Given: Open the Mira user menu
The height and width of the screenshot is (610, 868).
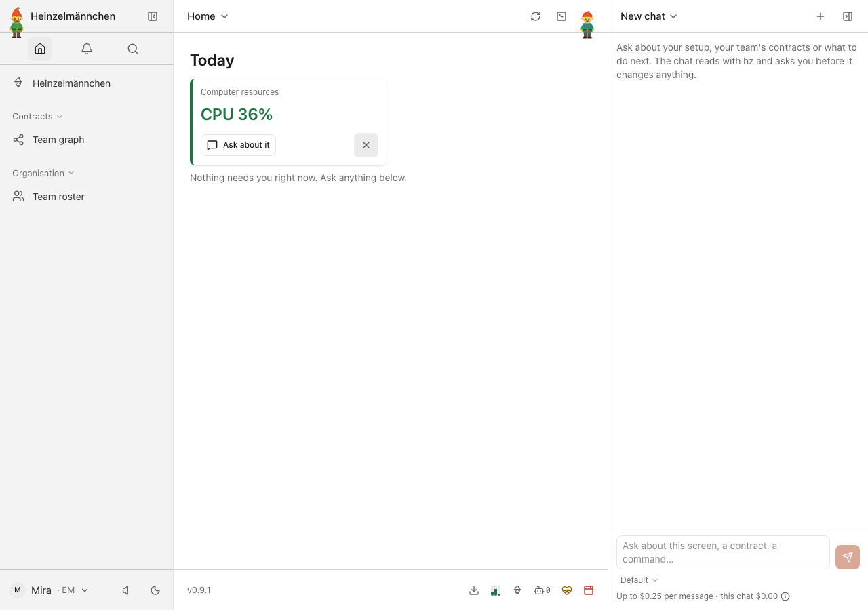Looking at the screenshot, I should (50, 590).
